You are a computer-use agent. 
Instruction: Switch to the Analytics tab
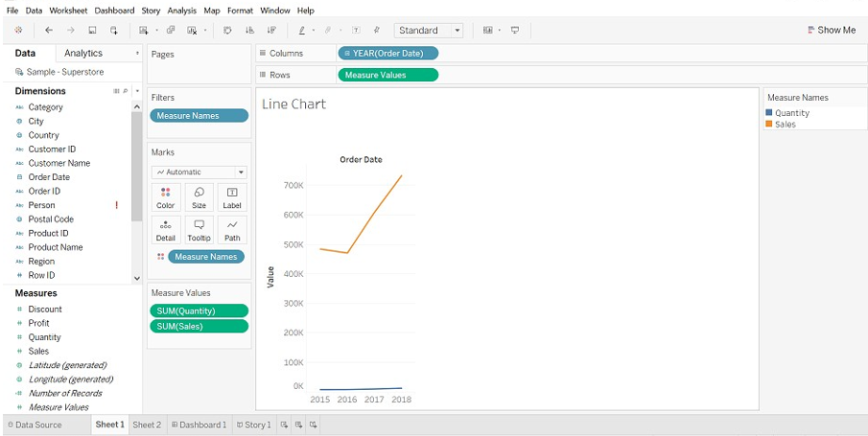[83, 53]
